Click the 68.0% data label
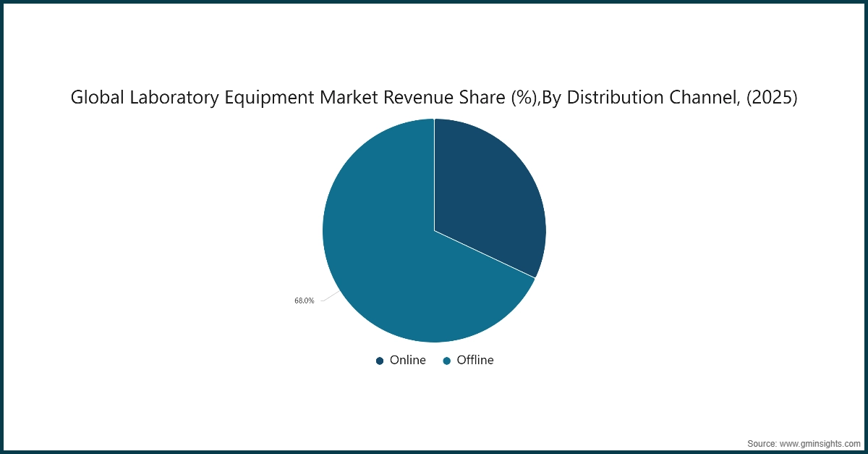Viewport: 868px width, 454px height. point(304,300)
